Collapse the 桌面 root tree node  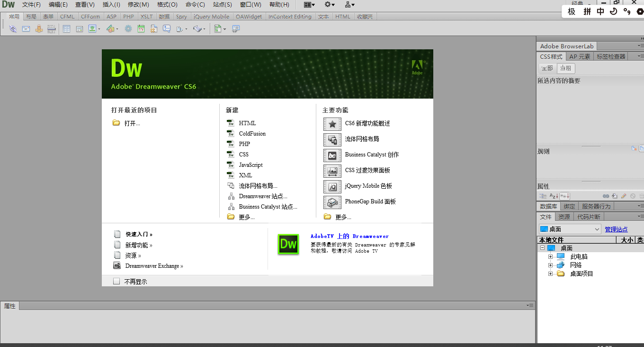[x=542, y=248]
